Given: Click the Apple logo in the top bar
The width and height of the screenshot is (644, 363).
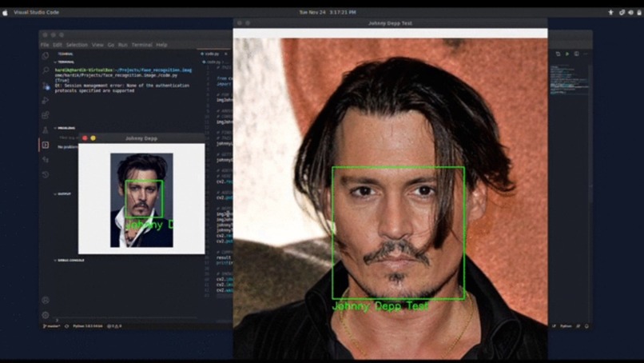Looking at the screenshot, I should pos(5,13).
